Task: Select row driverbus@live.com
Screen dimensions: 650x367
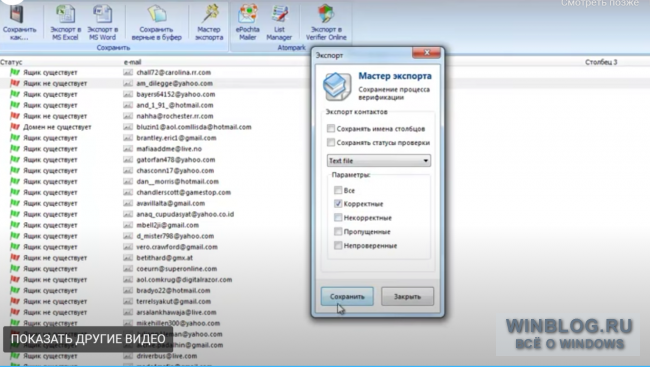Action: (x=167, y=356)
